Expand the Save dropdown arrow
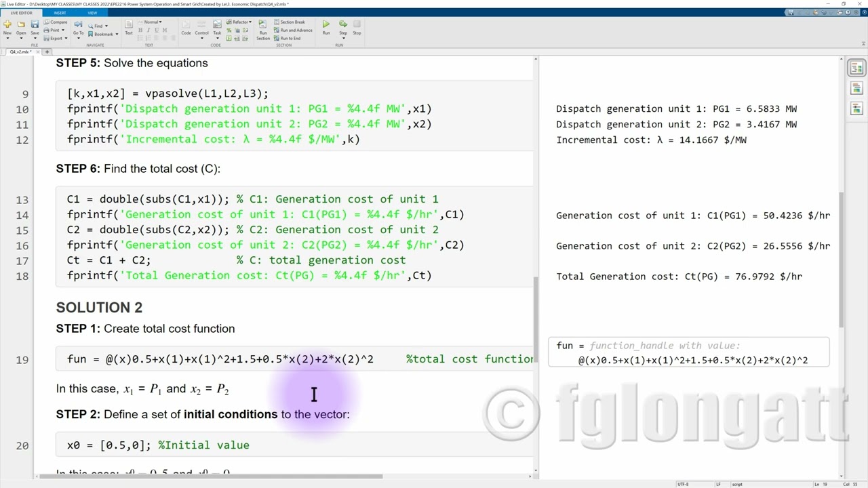The width and height of the screenshot is (868, 488). (x=35, y=39)
